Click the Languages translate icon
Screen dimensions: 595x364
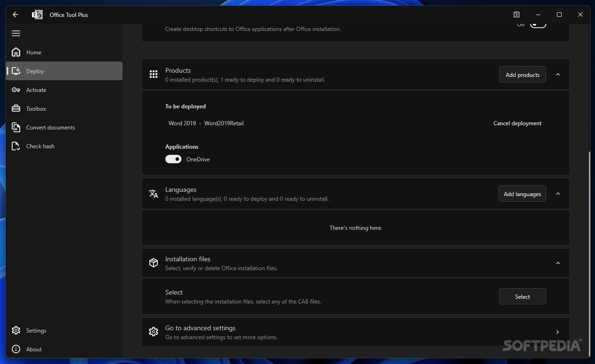(x=154, y=194)
